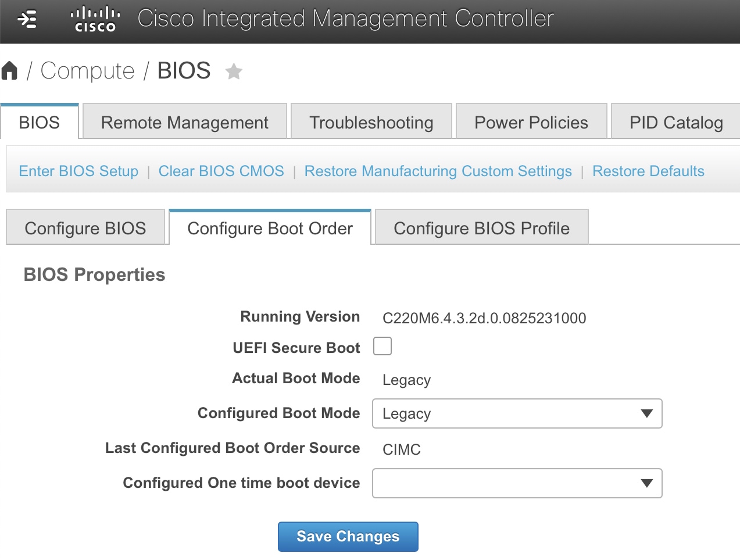Open the PID Catalog tab
Viewport: 740px width, 560px height.
675,122
